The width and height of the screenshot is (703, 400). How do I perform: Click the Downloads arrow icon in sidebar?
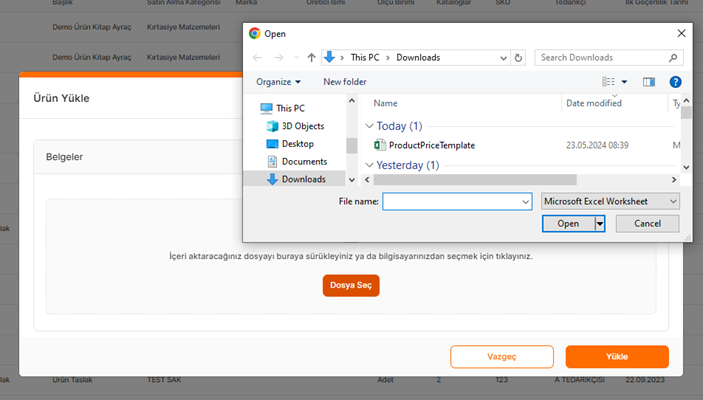click(x=272, y=179)
